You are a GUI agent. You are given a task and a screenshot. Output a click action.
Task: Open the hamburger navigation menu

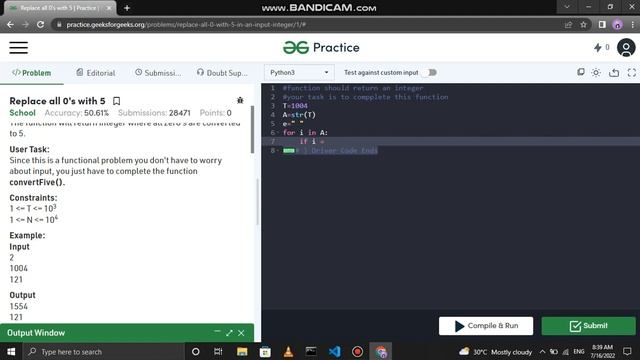pos(19,48)
